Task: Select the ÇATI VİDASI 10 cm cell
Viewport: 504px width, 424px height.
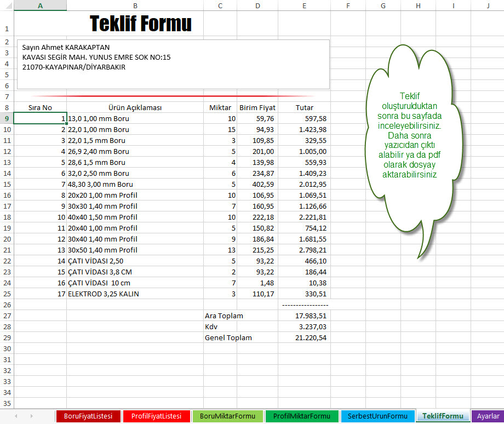Action: tap(135, 283)
